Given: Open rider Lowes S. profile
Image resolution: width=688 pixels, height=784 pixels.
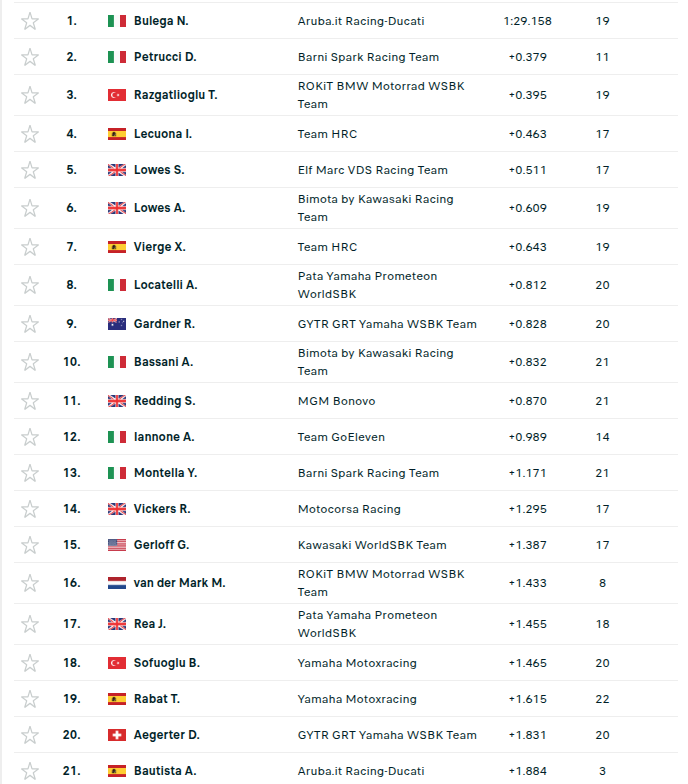Looking at the screenshot, I should [159, 170].
